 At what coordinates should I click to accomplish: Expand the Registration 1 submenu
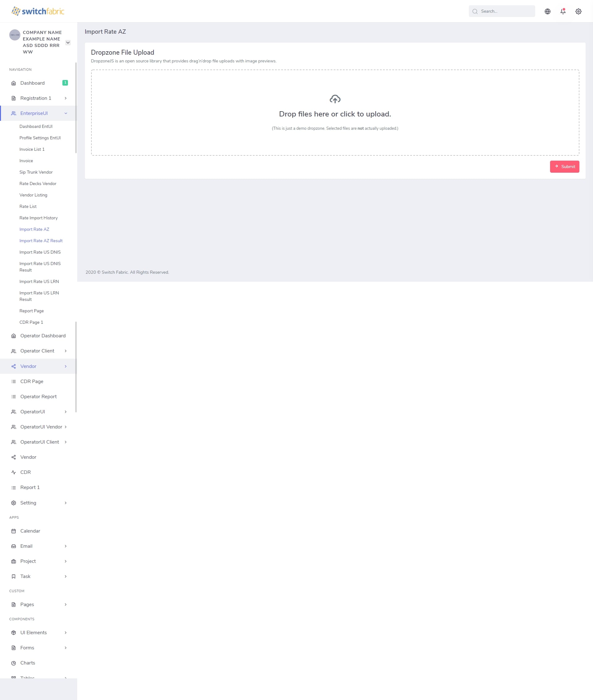pos(65,98)
